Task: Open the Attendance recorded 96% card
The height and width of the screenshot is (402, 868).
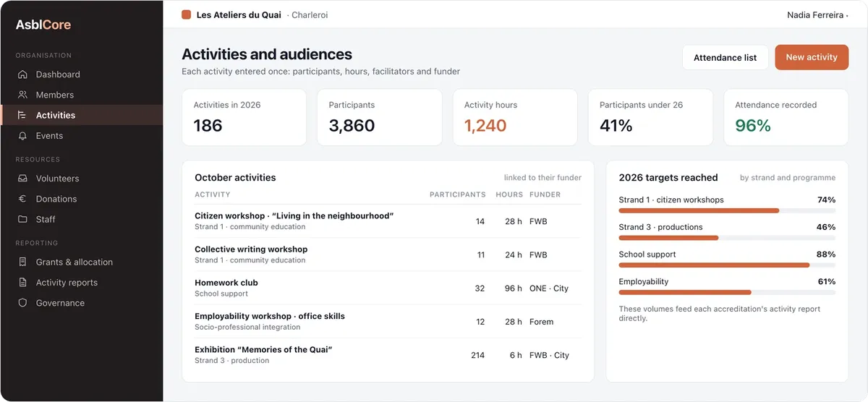Action: (x=786, y=117)
